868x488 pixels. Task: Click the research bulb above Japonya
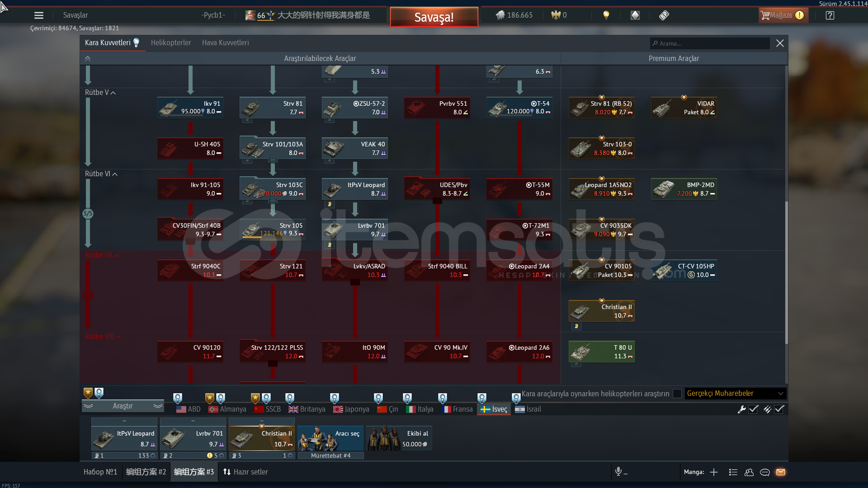point(335,398)
